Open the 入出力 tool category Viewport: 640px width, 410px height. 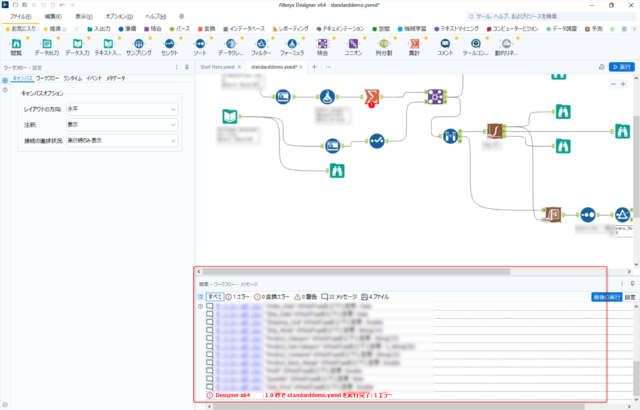pyautogui.click(x=99, y=29)
